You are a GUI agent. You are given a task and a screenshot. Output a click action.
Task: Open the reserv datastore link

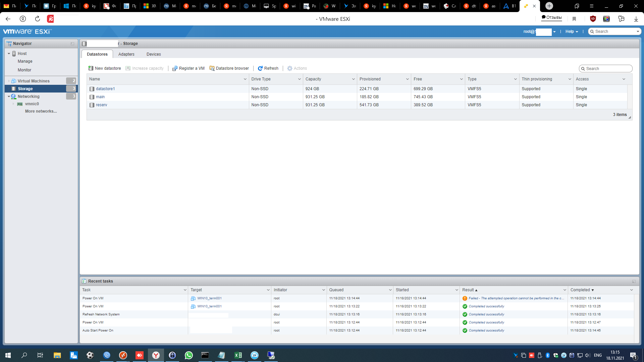click(102, 105)
